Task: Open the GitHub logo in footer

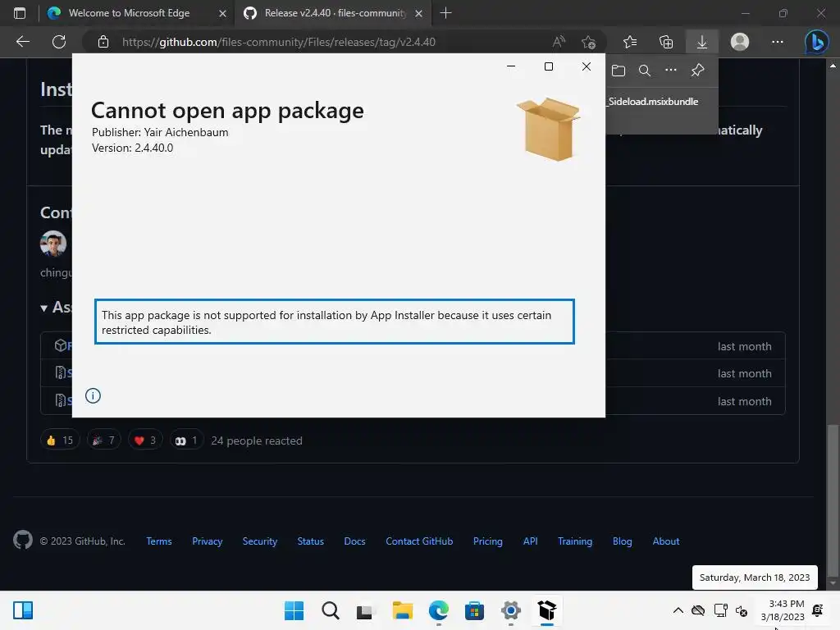Action: tap(23, 540)
